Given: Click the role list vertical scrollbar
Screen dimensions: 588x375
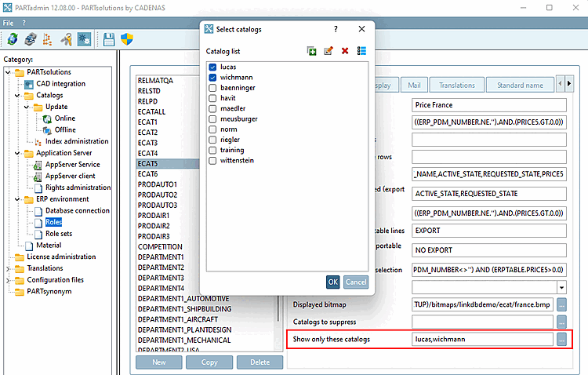Looking at the screenshot, I should (x=278, y=308).
